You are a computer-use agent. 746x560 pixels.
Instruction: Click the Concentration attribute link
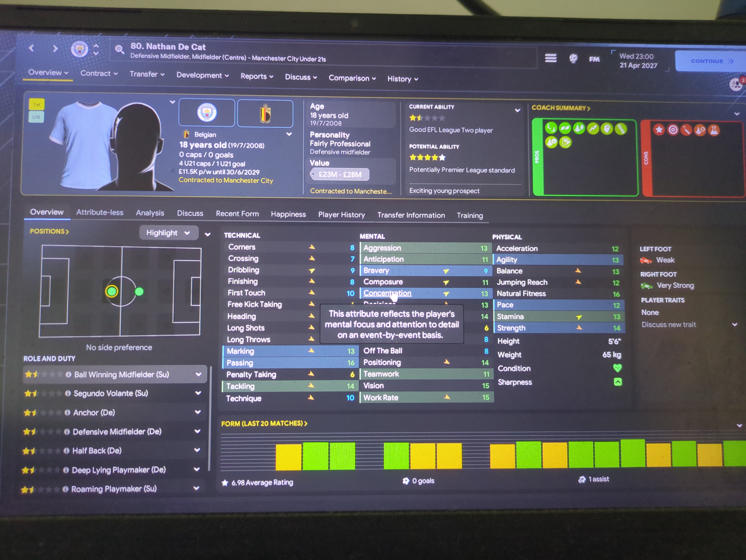387,293
